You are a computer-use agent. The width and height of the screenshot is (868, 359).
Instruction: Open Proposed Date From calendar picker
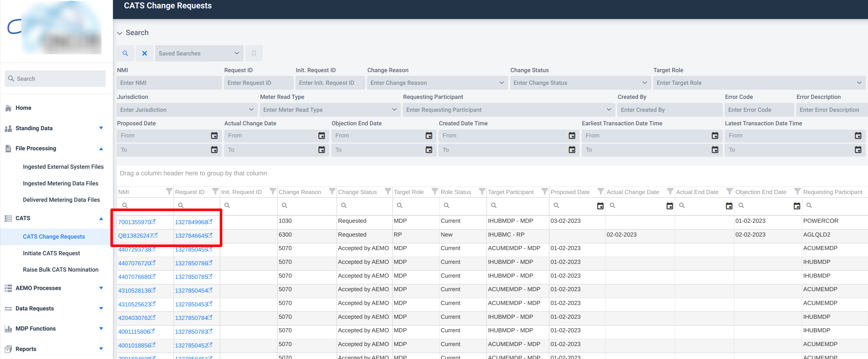(214, 136)
